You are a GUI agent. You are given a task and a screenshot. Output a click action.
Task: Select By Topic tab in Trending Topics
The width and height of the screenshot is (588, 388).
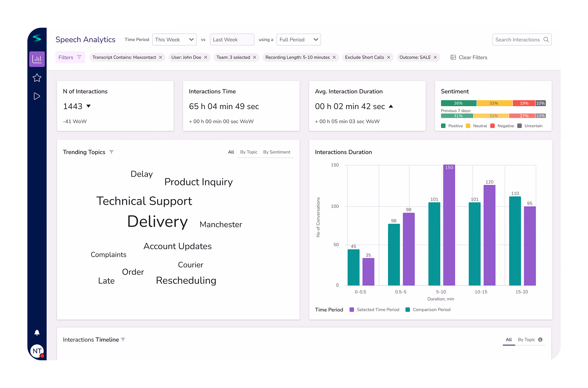(249, 152)
